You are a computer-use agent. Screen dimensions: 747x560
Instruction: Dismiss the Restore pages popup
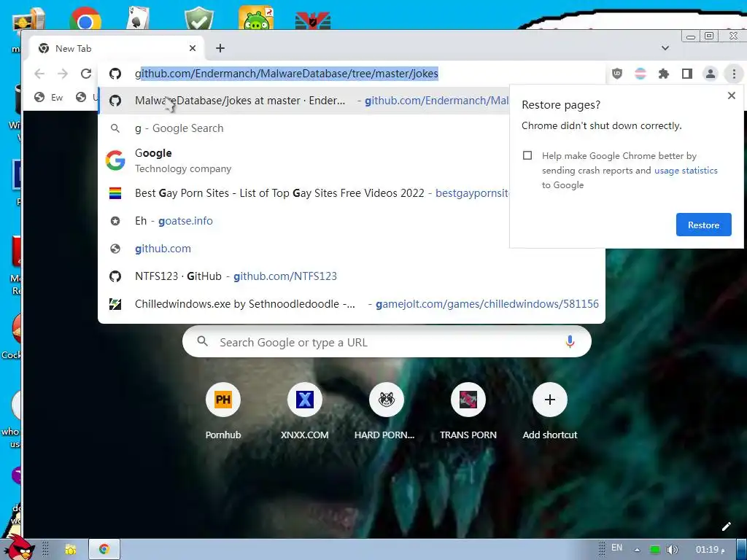[731, 96]
